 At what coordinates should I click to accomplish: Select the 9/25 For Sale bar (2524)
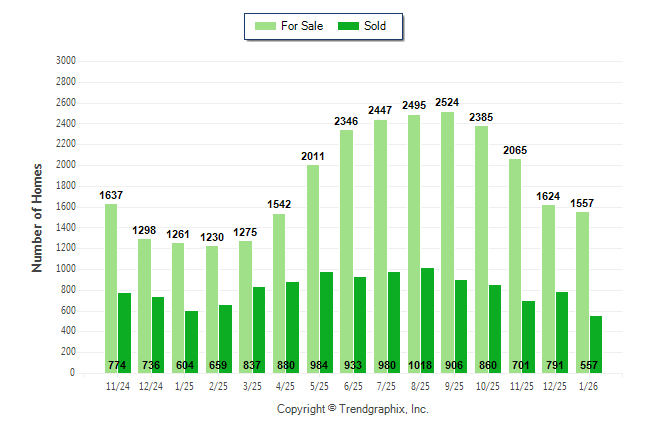click(447, 242)
